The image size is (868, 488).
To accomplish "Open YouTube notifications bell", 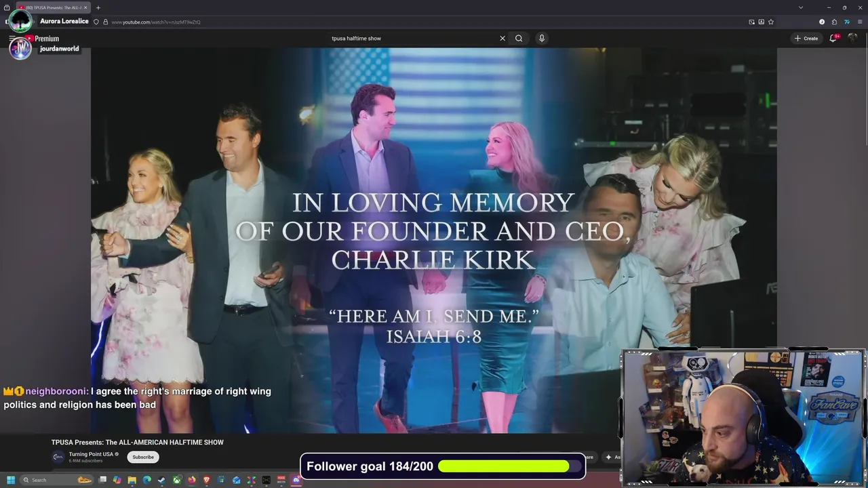I will 833,39.
